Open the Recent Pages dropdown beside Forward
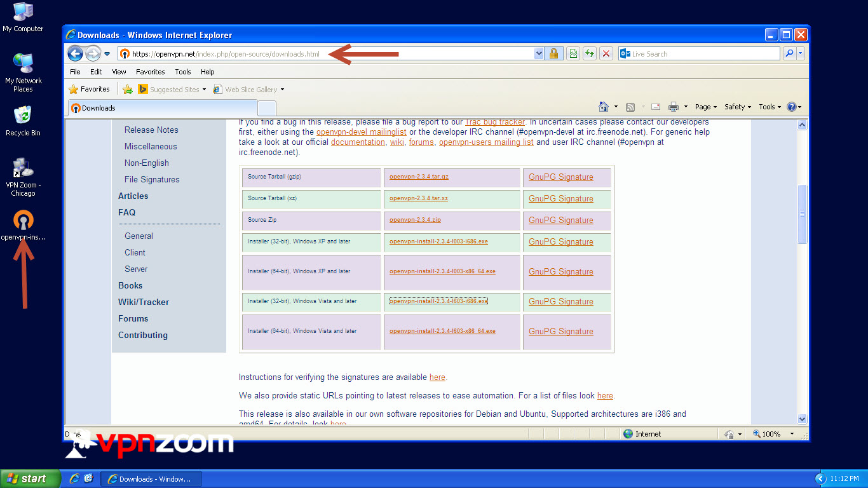Image resolution: width=868 pixels, height=488 pixels. pos(107,54)
